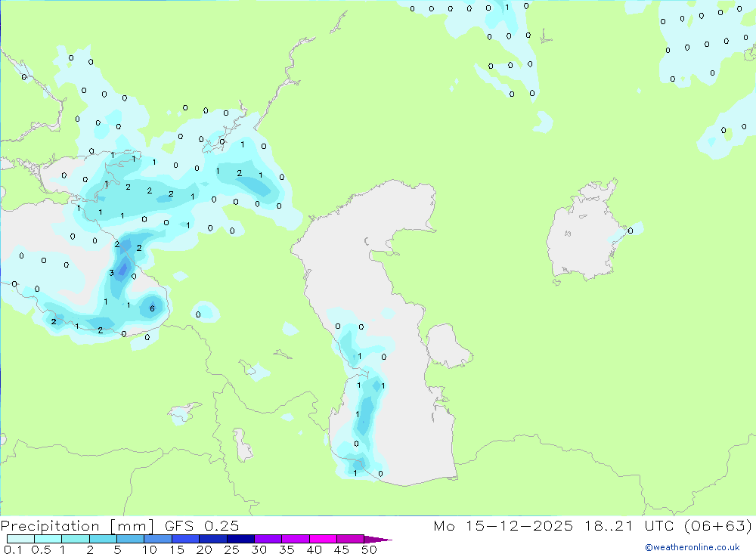
Task: Click the '18..21 UTC' time text
Action: [x=629, y=525]
